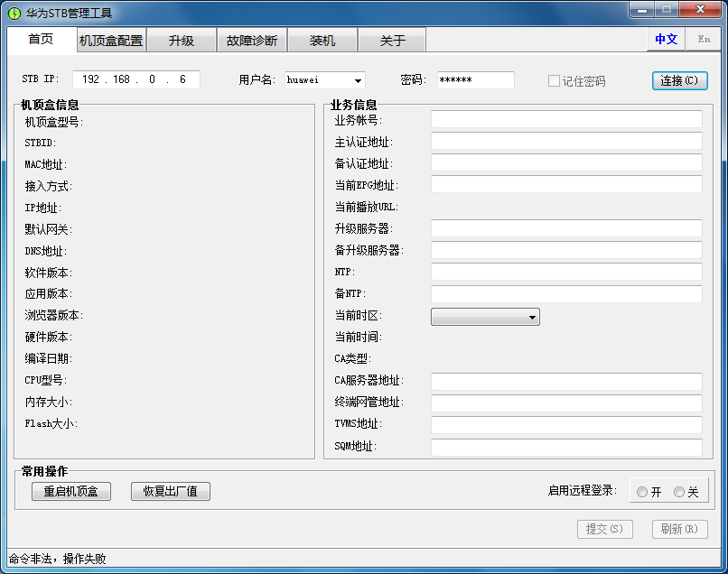Click the 机顶盒型号 label

click(54, 122)
